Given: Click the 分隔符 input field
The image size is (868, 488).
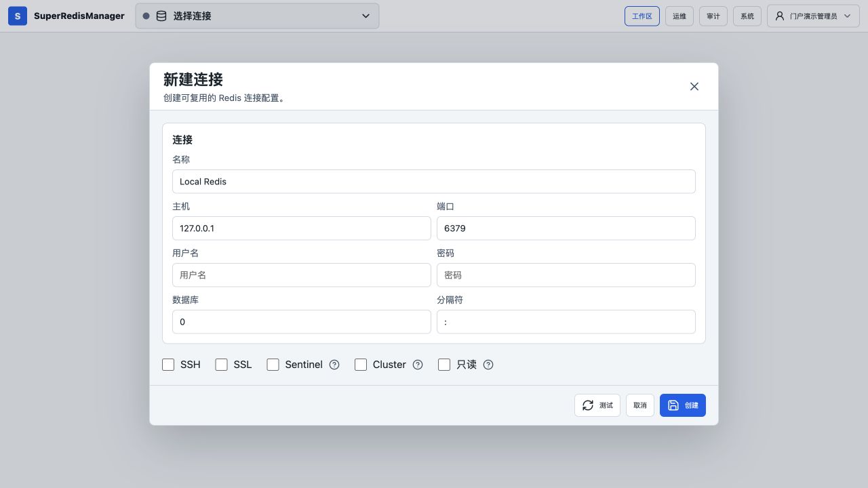Looking at the screenshot, I should point(566,322).
